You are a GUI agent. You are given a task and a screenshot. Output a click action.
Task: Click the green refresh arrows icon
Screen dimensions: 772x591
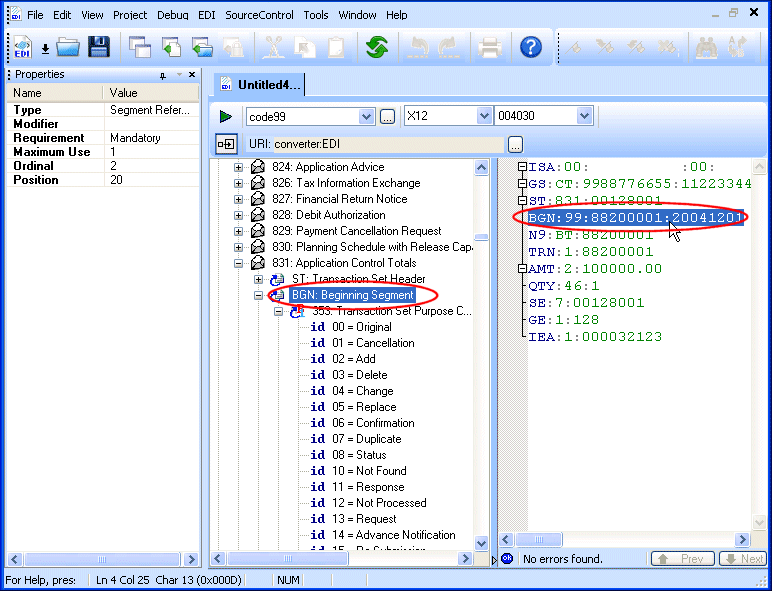(377, 46)
